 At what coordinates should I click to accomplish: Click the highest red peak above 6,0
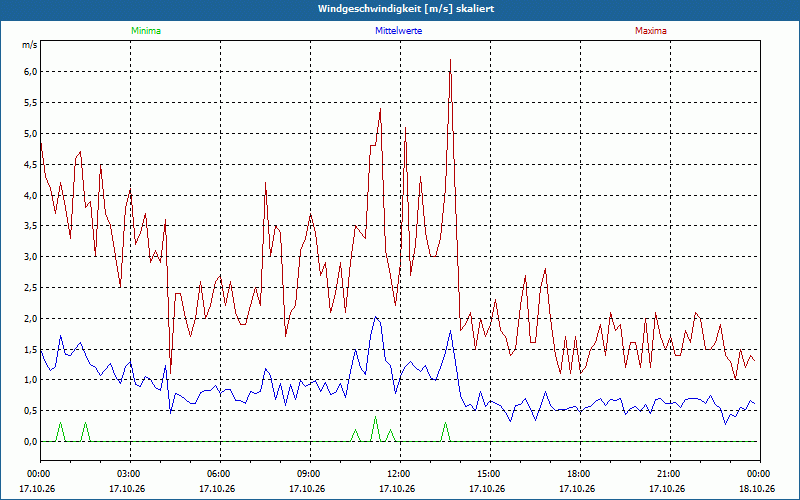pyautogui.click(x=450, y=60)
